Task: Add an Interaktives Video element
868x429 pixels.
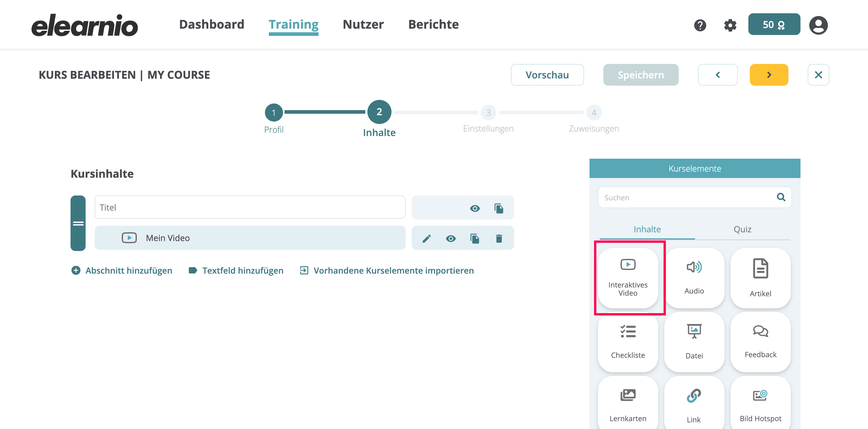Action: 628,278
